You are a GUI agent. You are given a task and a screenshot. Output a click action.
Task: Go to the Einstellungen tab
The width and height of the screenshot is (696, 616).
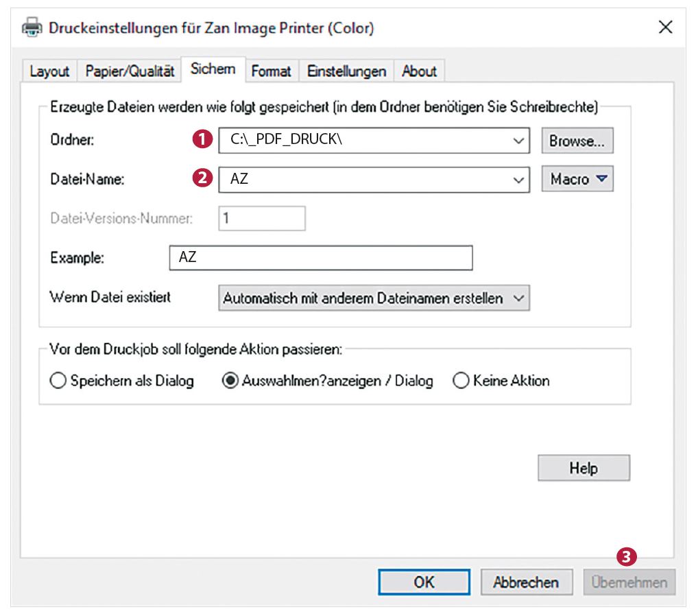[346, 71]
